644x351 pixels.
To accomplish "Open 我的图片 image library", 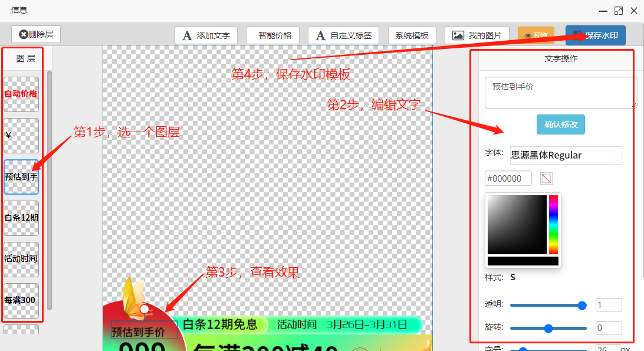I will click(x=477, y=35).
